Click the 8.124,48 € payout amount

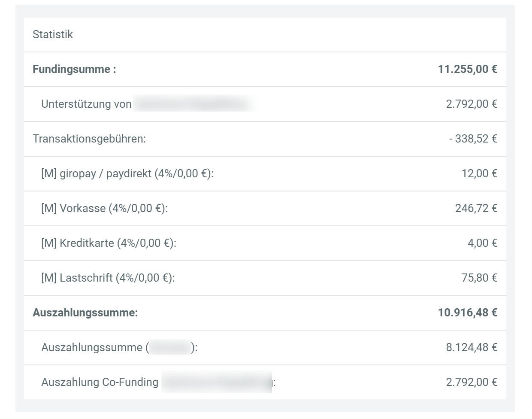click(471, 347)
